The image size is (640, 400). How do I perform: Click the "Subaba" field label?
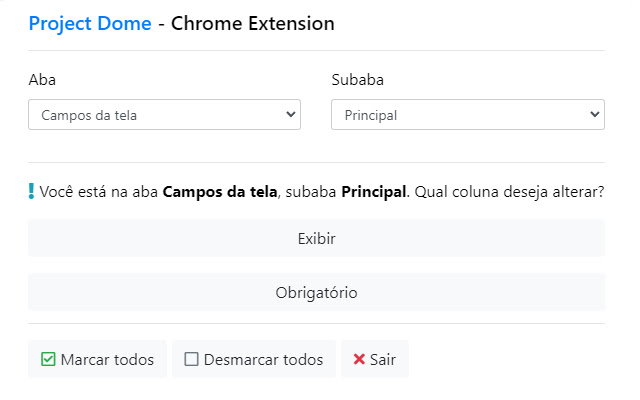point(357,80)
